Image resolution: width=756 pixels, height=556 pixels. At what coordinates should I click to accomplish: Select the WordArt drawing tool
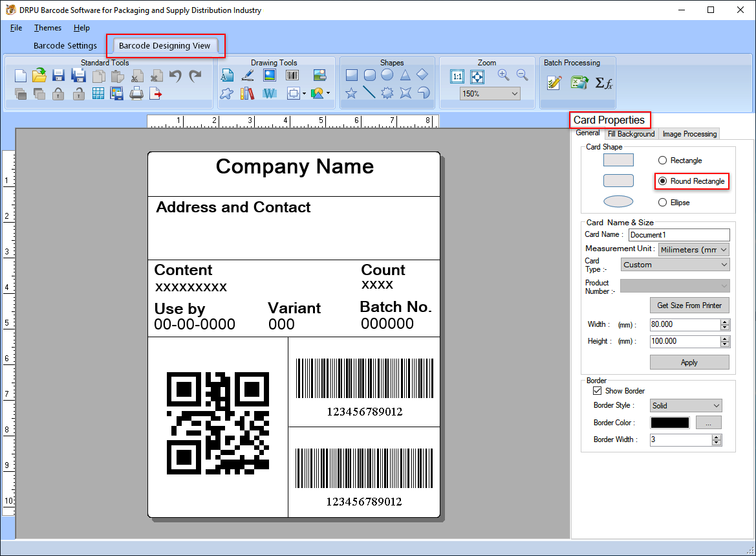pyautogui.click(x=270, y=93)
